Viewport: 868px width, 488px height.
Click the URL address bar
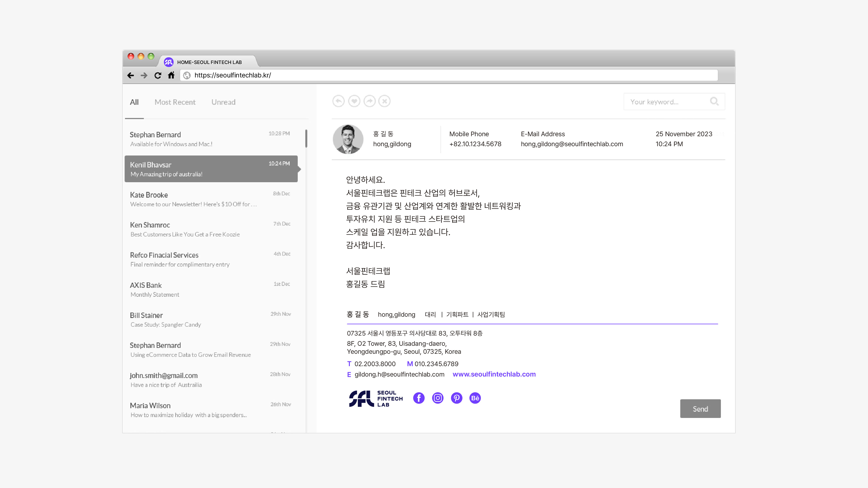pos(449,75)
